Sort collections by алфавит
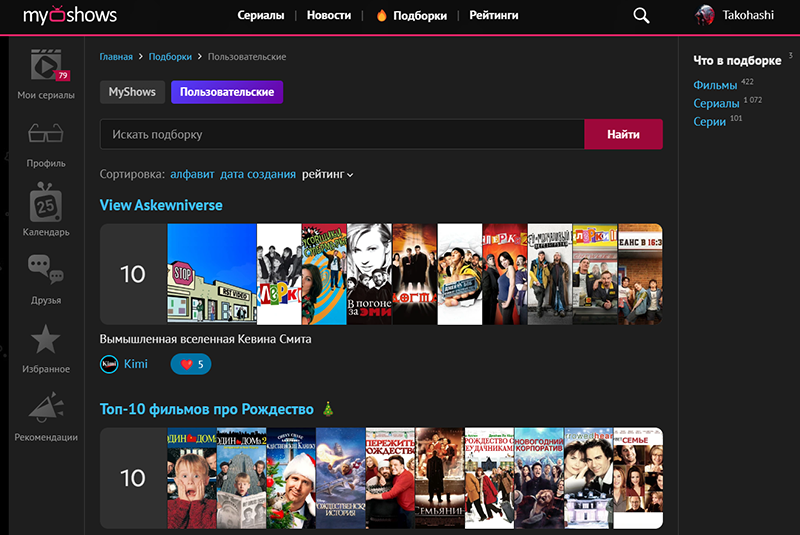The height and width of the screenshot is (535, 800). [191, 174]
